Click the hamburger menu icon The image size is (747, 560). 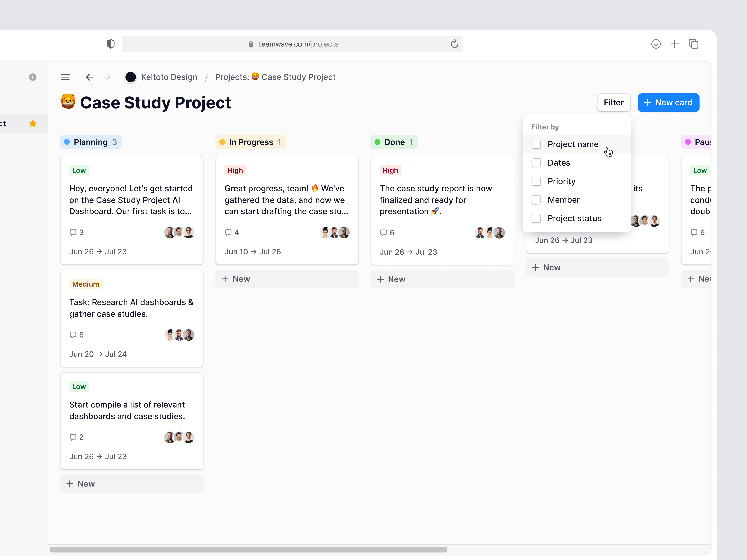[x=65, y=77]
